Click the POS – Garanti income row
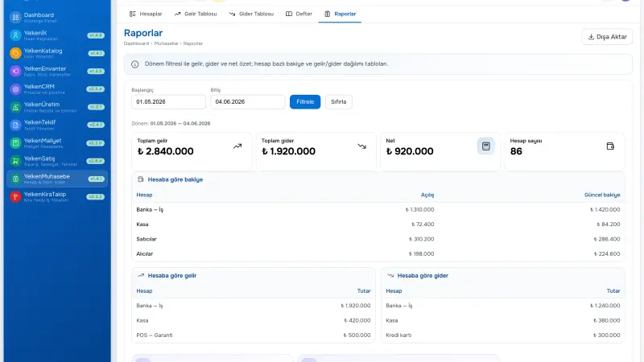The height and width of the screenshot is (362, 644). point(254,335)
